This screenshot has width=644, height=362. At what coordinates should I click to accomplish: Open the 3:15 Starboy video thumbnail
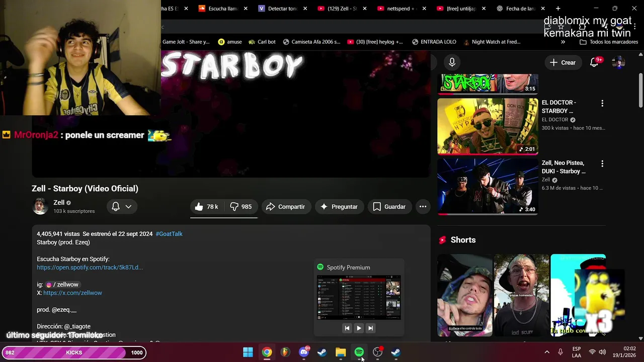488,83
